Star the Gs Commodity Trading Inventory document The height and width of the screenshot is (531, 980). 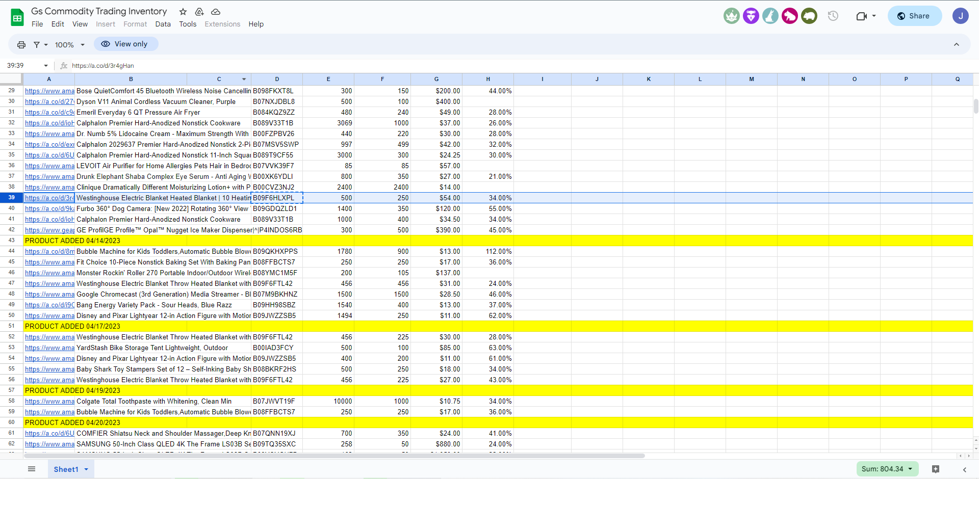183,12
